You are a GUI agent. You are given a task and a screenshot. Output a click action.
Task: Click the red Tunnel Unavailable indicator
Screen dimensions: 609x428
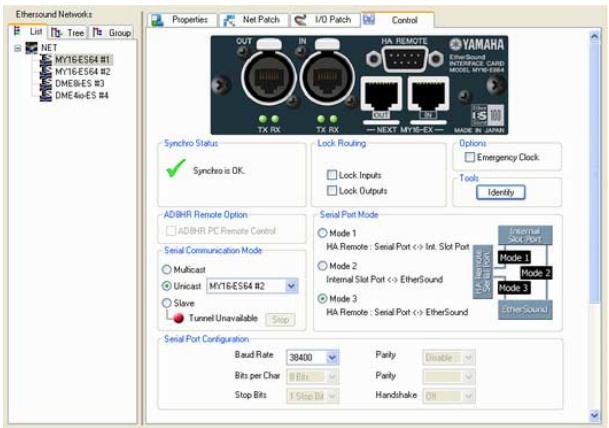[x=179, y=318]
